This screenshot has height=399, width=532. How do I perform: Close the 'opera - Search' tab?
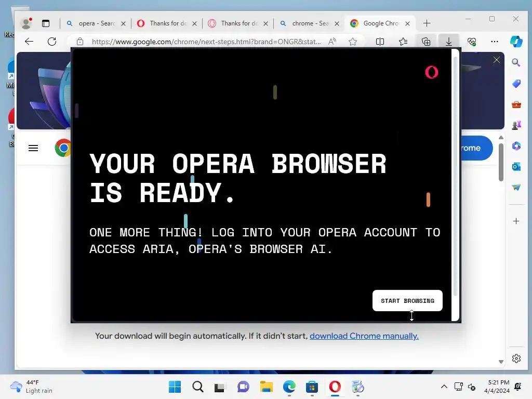tap(124, 23)
